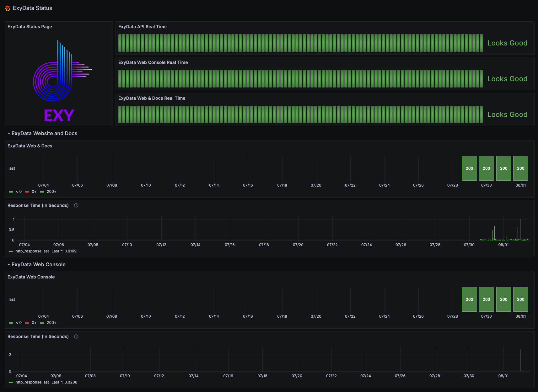Toggle '0+' legend in Web & Docs panel
This screenshot has width=538, height=392.
(34, 192)
